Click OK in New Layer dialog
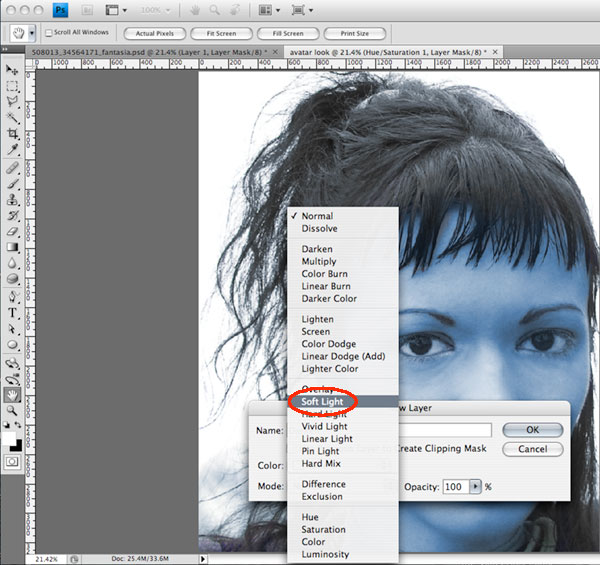 point(531,429)
